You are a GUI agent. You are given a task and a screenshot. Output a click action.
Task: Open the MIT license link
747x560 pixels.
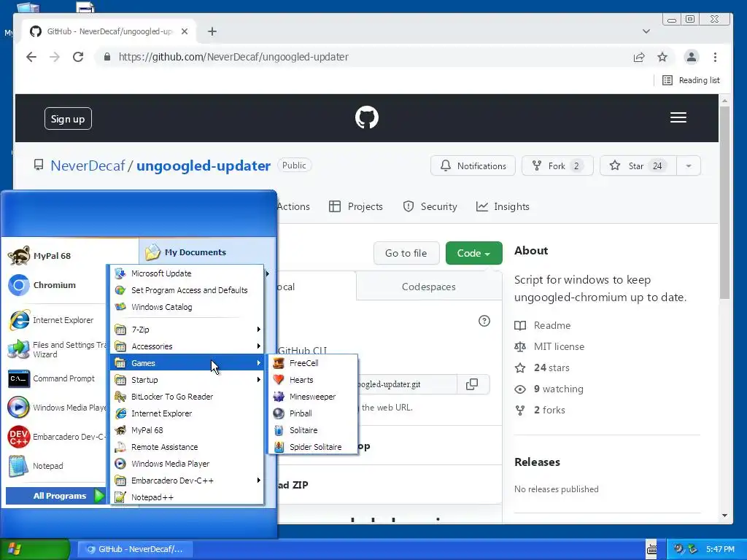pos(559,346)
